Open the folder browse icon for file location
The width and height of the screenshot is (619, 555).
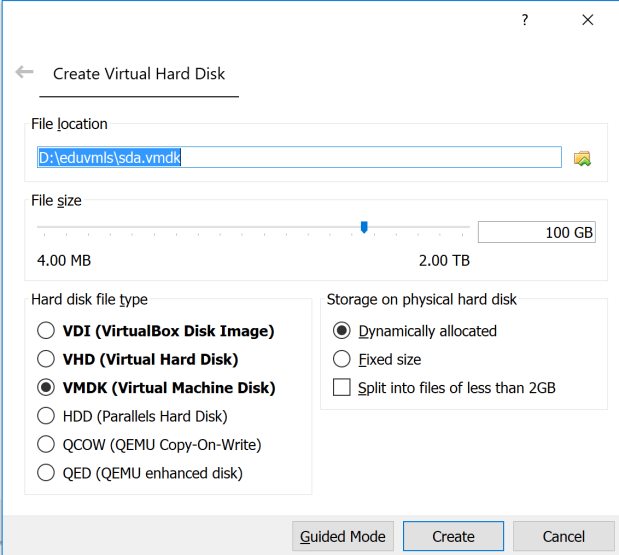tap(582, 158)
